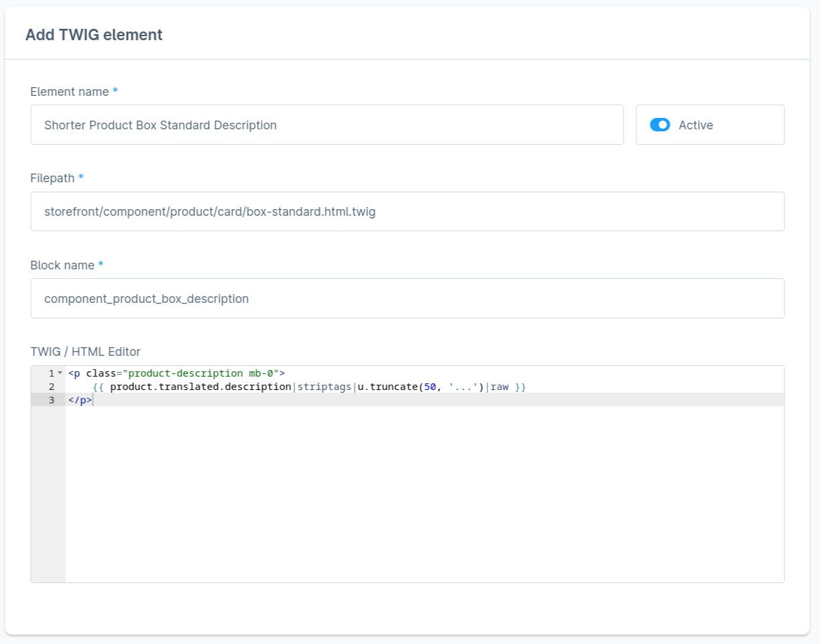Click the 'TWIG / HTML Editor' label
The image size is (820, 644).
point(85,351)
